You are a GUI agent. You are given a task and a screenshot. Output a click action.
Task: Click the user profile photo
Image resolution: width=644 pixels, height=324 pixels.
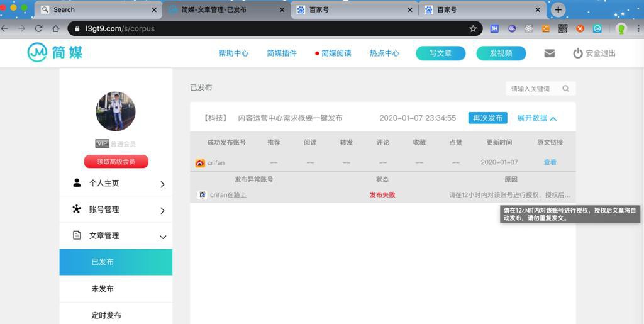click(x=116, y=111)
